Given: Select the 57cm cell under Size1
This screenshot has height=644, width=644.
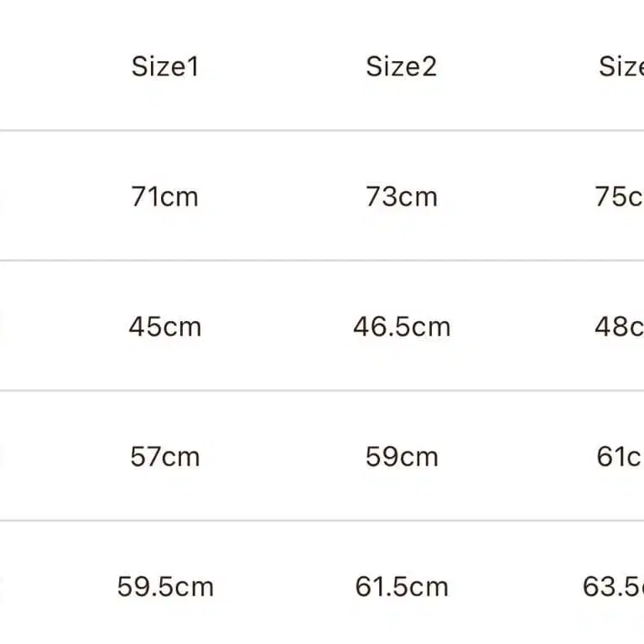Looking at the screenshot, I should pos(165,456).
